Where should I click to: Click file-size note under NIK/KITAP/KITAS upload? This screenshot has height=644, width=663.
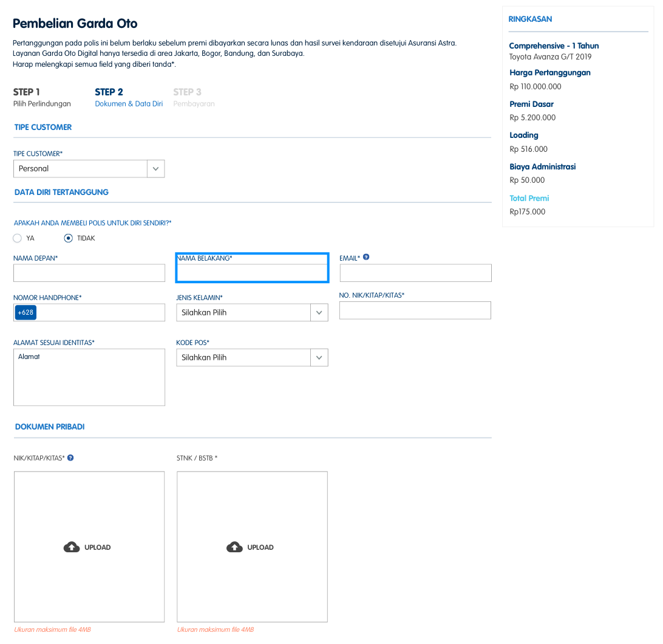click(x=52, y=629)
